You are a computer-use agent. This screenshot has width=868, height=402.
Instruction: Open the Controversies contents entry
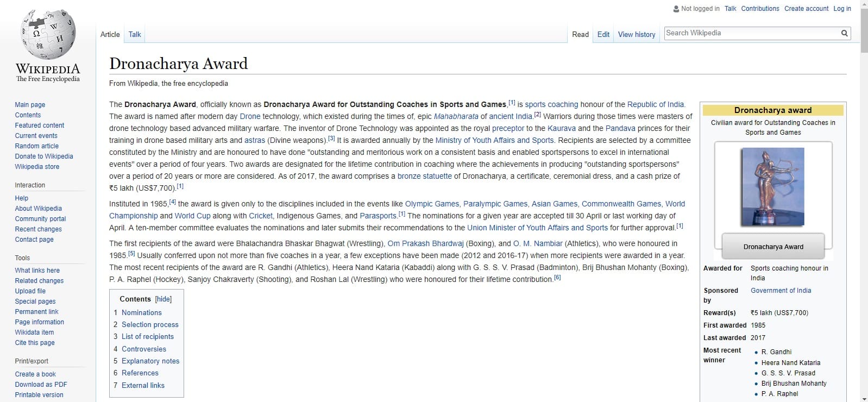point(143,349)
